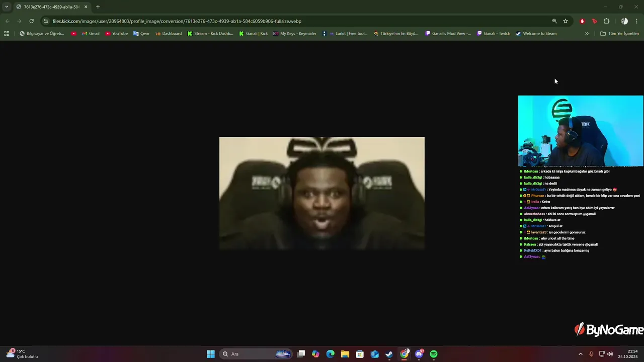Viewport: 644px width, 362px height.
Task: Select chat message 'baklava at'
Action: click(552, 220)
